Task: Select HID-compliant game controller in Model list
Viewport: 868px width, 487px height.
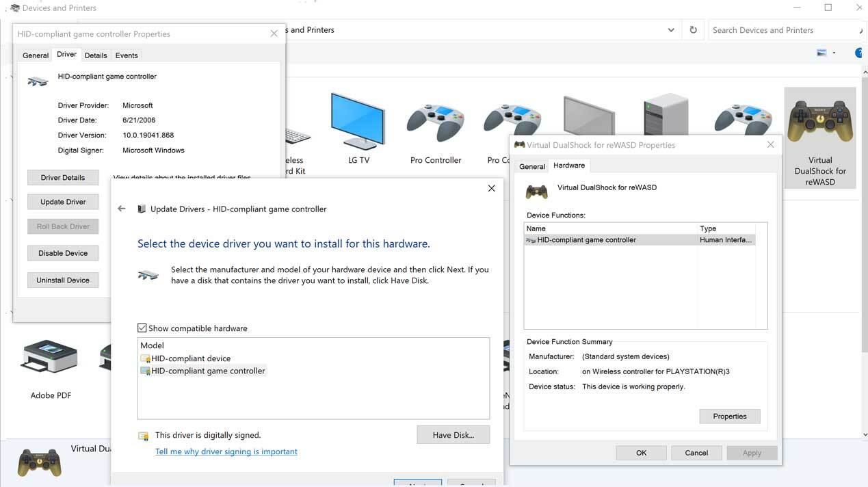Action: click(x=203, y=371)
